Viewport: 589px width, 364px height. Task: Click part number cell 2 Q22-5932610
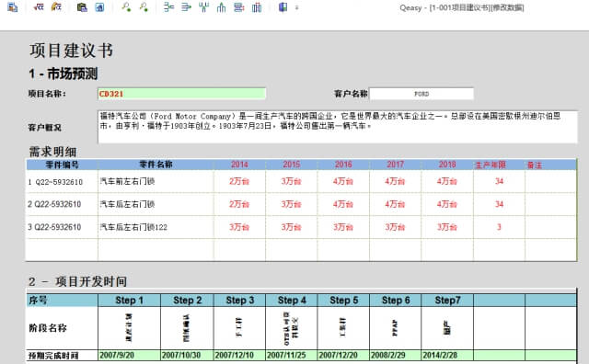tap(62, 204)
